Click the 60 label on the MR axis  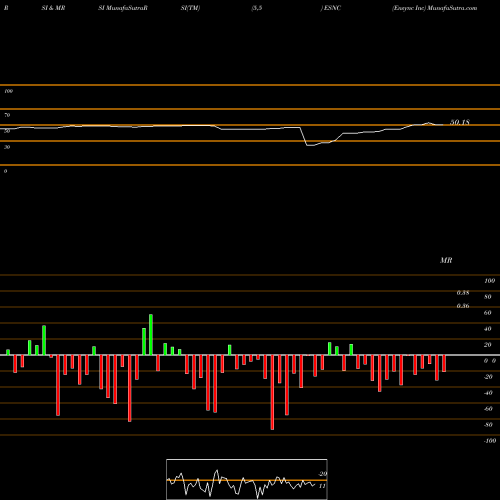click(488, 313)
